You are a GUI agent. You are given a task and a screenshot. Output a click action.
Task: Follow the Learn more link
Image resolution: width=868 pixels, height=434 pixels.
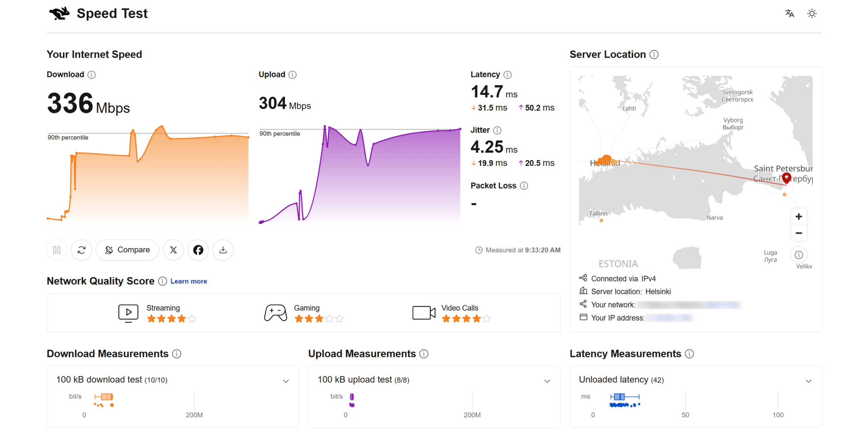click(x=189, y=281)
